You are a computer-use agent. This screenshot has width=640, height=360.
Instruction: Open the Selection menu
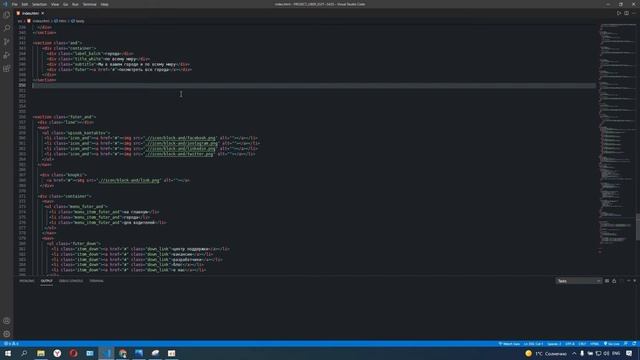point(40,4)
